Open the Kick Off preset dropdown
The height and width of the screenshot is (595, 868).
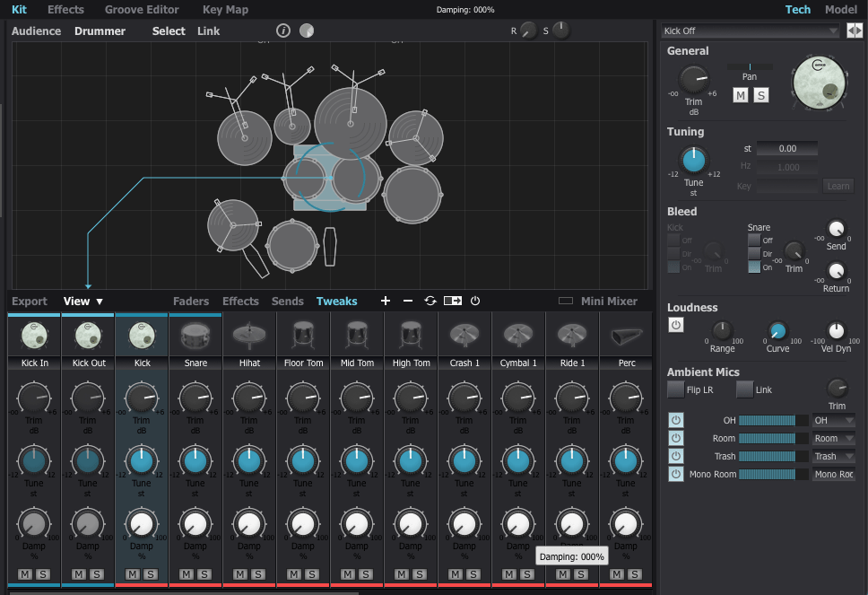click(x=751, y=31)
